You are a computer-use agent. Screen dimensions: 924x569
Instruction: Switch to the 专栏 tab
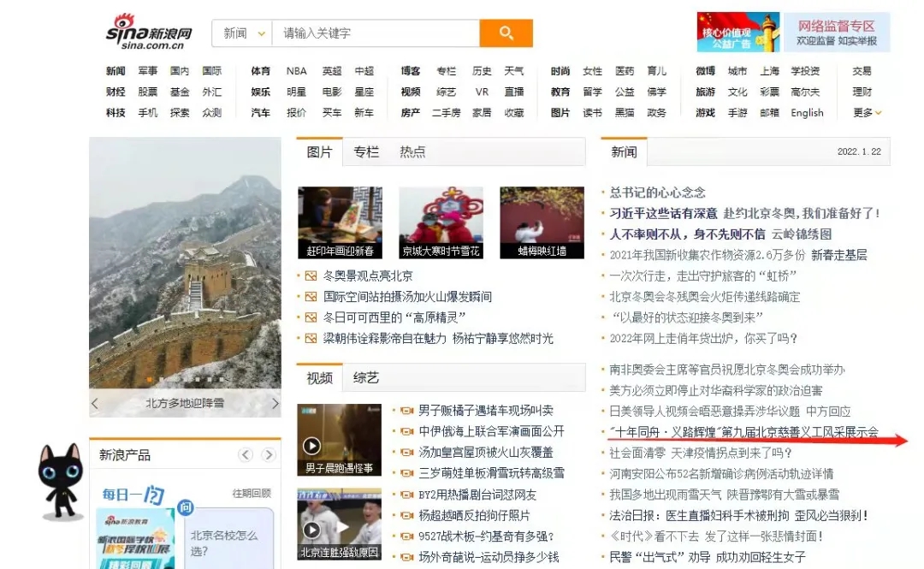point(366,151)
